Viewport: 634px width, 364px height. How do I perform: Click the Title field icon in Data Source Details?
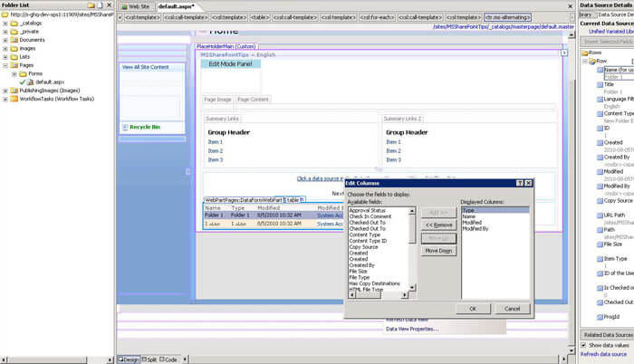(x=600, y=85)
